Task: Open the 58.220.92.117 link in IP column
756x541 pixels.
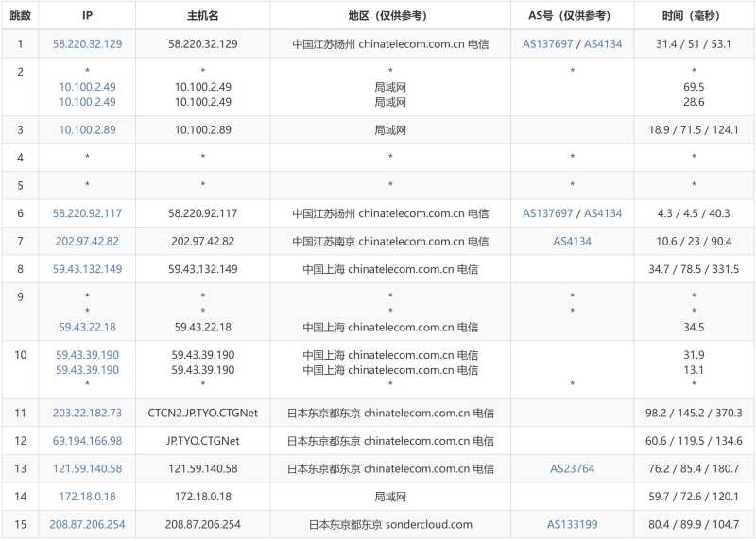Action: (87, 213)
